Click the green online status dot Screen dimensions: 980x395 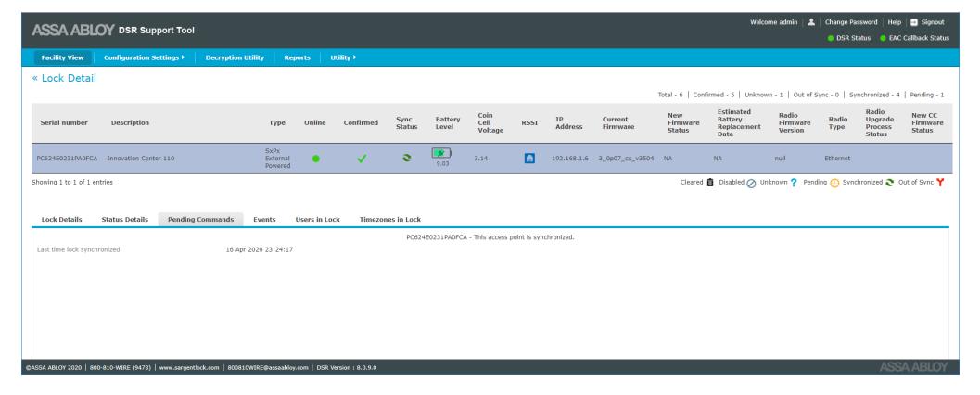click(x=315, y=159)
